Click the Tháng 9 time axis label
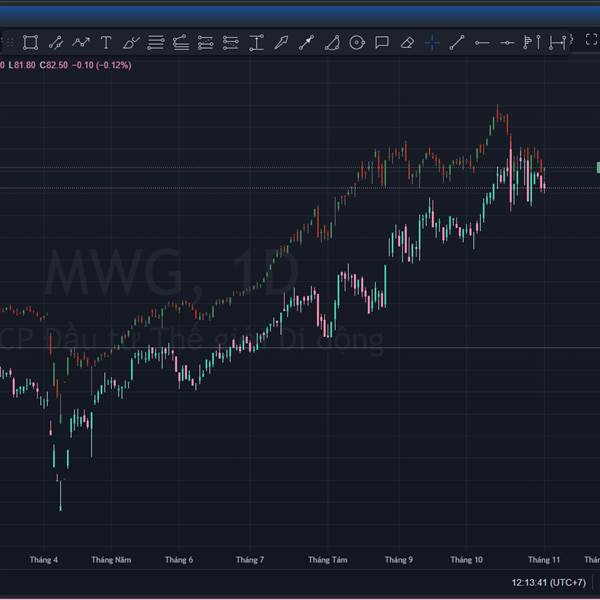This screenshot has width=600, height=600. (x=399, y=560)
